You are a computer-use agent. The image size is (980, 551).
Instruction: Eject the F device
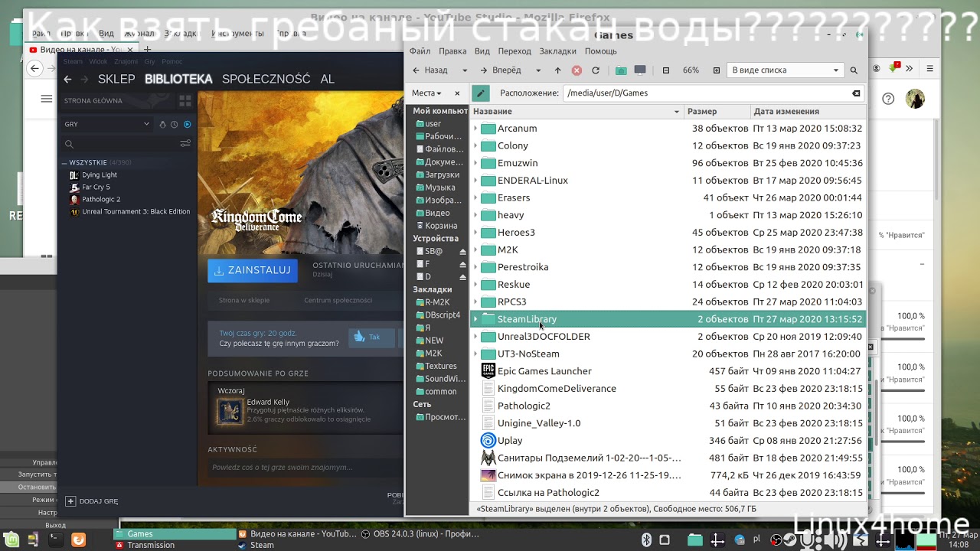[x=462, y=265]
